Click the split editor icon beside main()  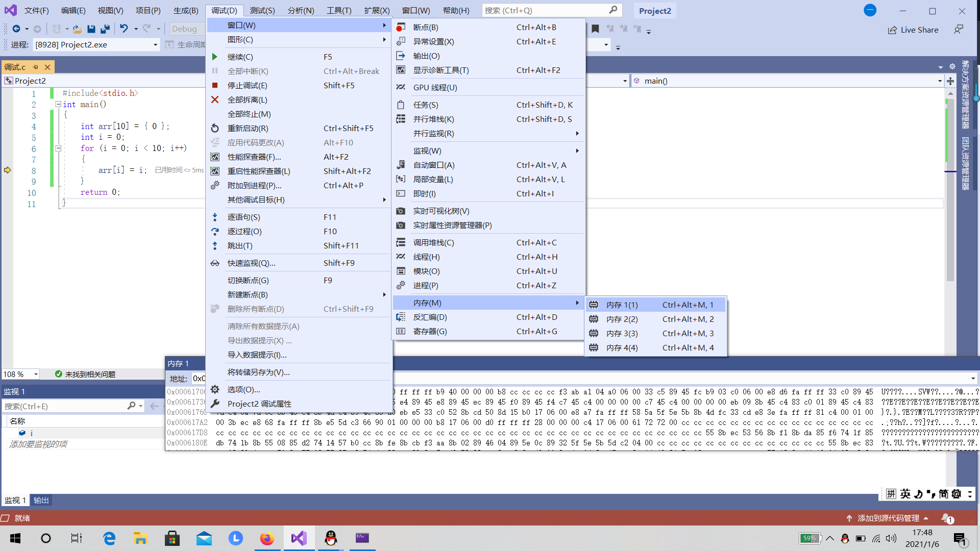950,81
